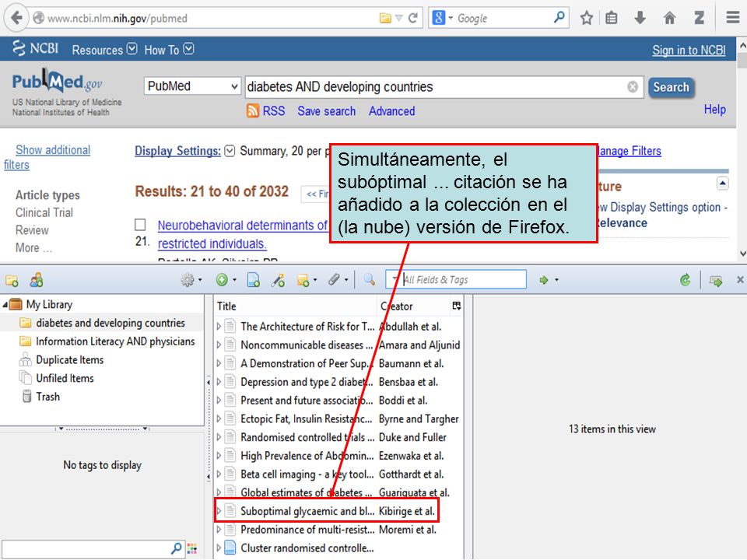Expand the Abdullah et al. item
747x560 pixels.
coord(219,327)
